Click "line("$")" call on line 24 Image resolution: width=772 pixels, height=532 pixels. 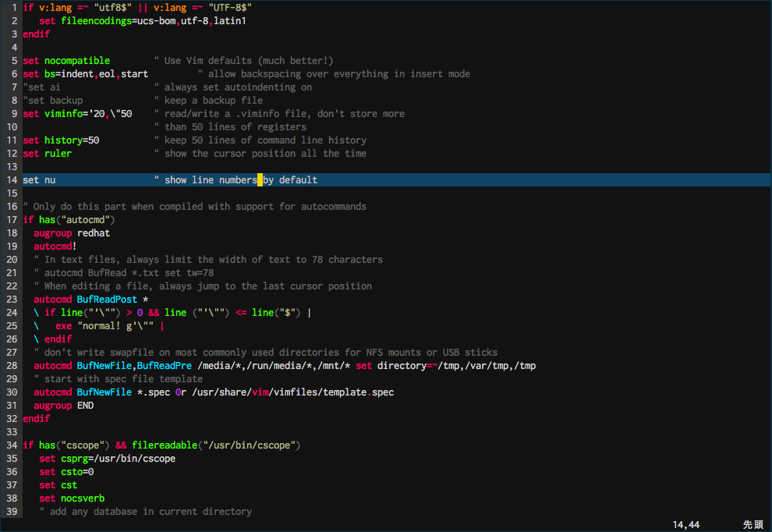(x=276, y=313)
